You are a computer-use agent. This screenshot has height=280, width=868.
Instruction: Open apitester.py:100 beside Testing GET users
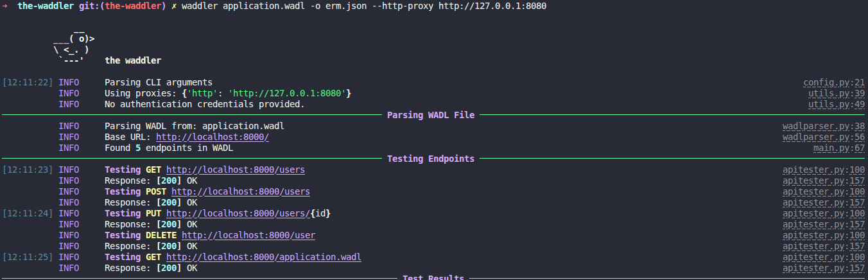(824, 170)
